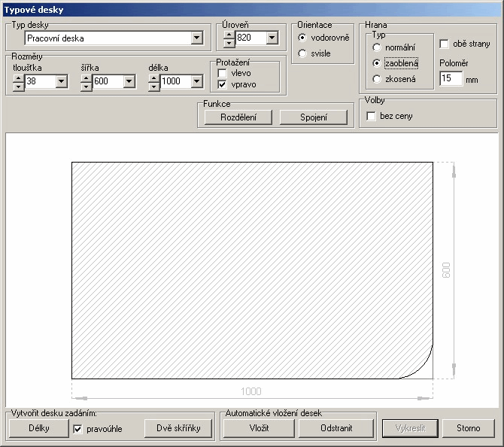The width and height of the screenshot is (504, 447).
Task: Choose the normální edge type
Action: (377, 47)
